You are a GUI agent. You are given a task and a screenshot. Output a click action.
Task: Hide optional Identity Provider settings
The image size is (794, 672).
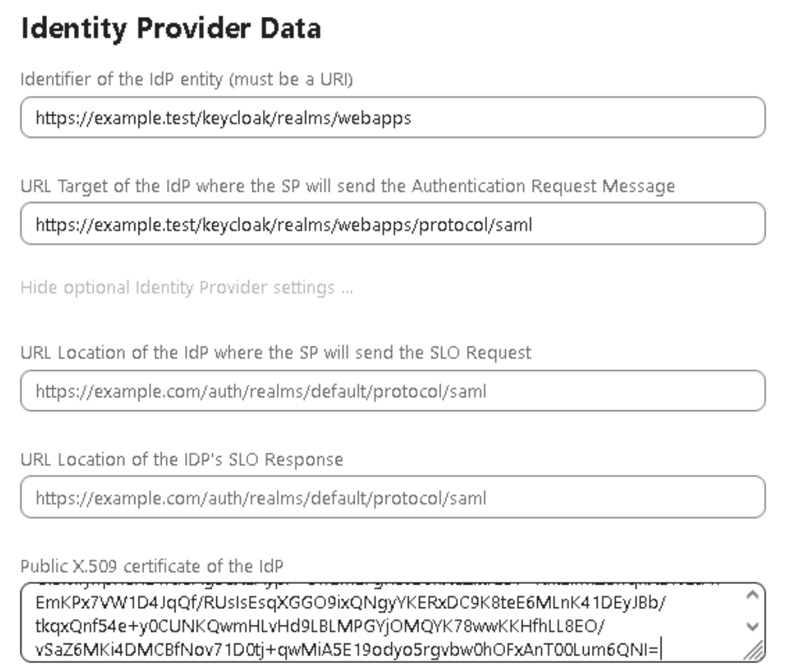pos(186,287)
